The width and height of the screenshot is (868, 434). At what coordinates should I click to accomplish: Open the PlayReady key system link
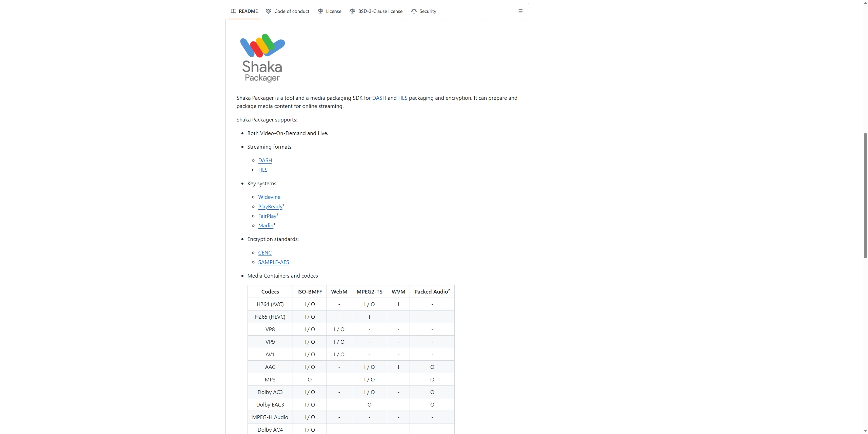tap(270, 207)
